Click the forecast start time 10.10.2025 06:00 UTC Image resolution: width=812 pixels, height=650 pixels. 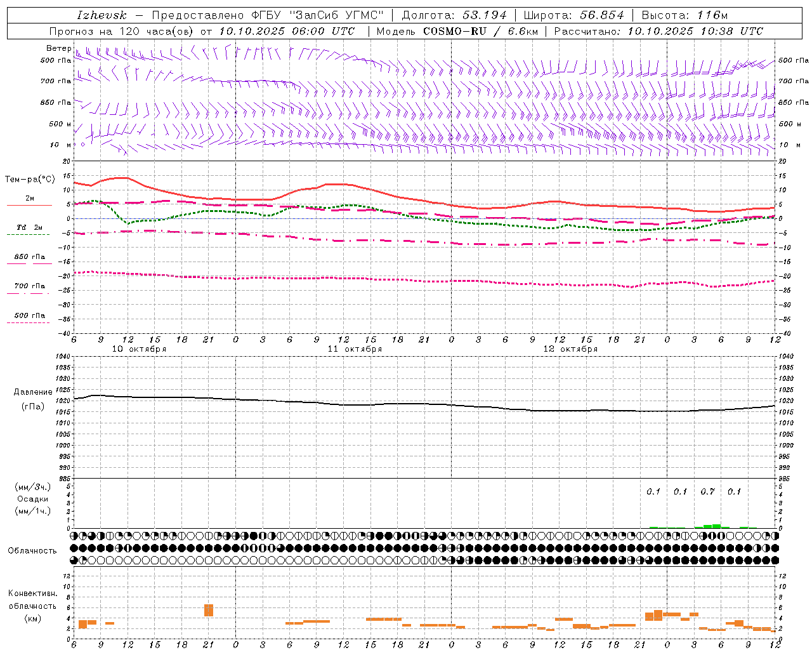[x=287, y=31]
